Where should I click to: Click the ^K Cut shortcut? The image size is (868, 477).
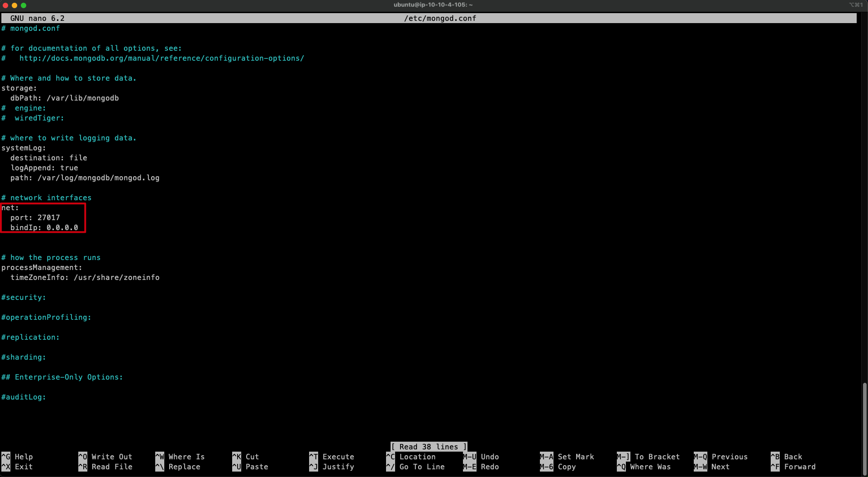tap(246, 457)
